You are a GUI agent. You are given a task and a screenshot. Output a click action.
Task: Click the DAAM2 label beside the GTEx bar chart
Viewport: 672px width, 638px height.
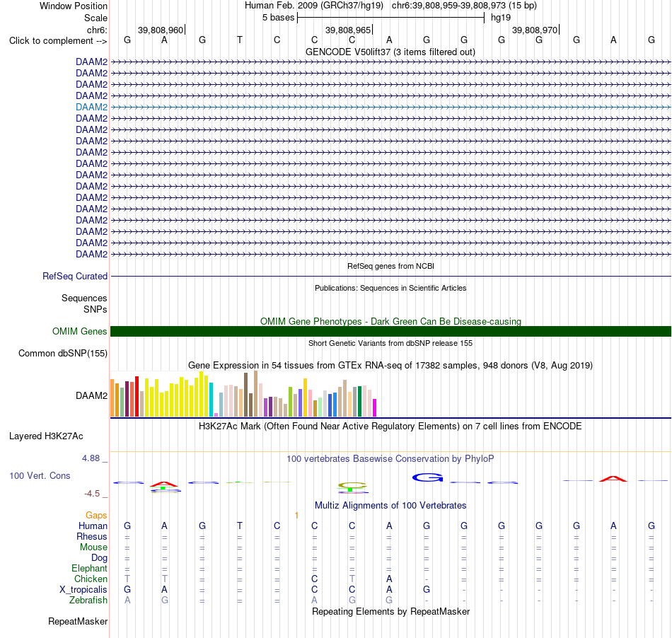91,395
